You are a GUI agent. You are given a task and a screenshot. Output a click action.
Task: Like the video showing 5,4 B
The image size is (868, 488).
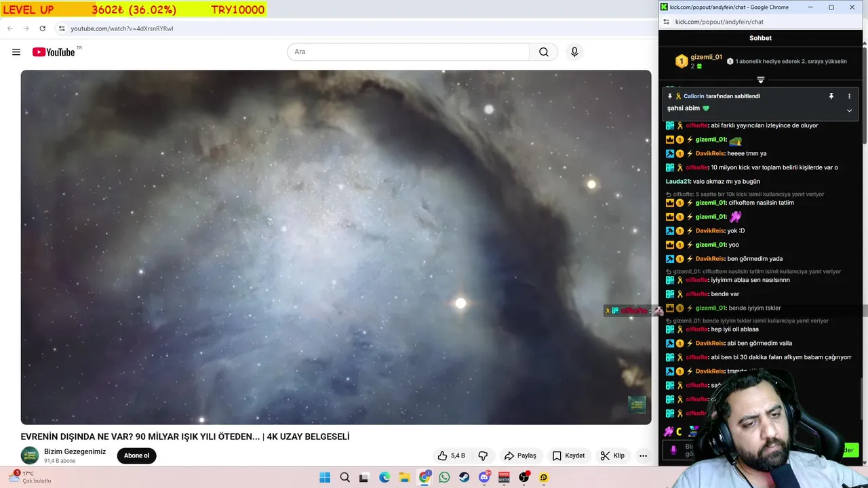click(x=452, y=455)
